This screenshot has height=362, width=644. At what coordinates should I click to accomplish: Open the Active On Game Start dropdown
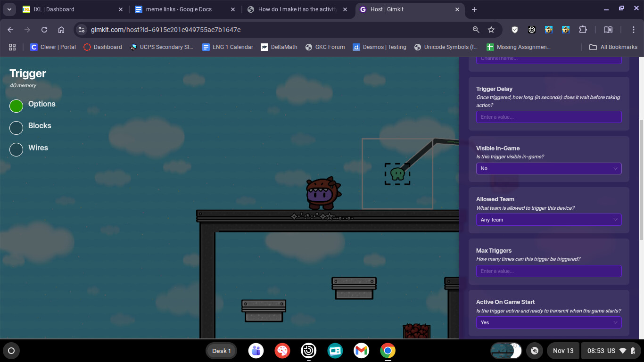click(548, 322)
